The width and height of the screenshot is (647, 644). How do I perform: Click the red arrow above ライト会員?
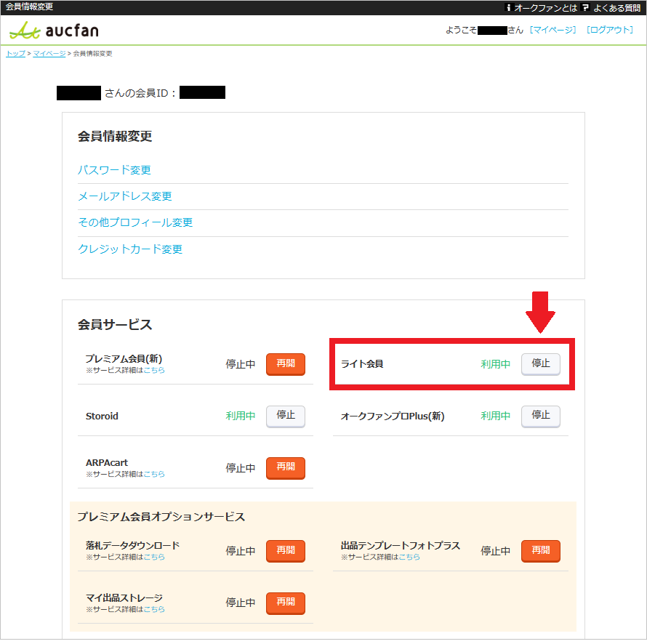pyautogui.click(x=541, y=311)
